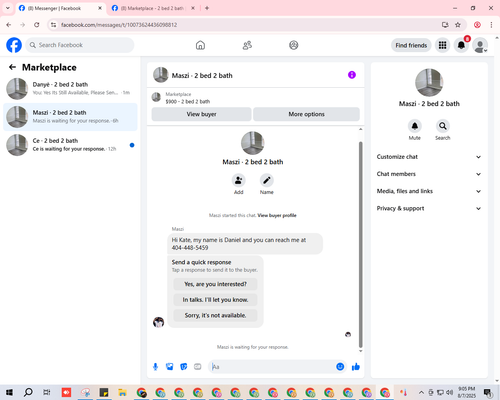The height and width of the screenshot is (400, 500).
Task: Open Ce - 2 bed 2 bath conversation
Action: [x=70, y=145]
